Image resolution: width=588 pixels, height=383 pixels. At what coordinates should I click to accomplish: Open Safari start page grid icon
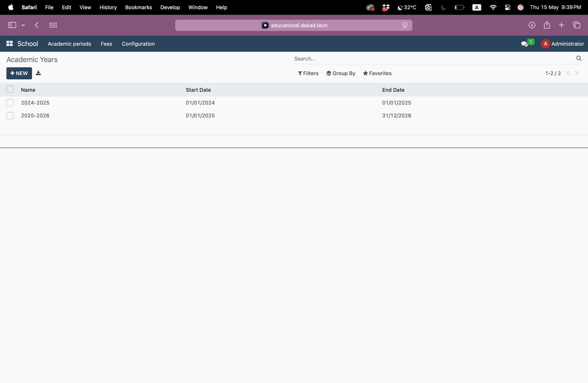53,25
